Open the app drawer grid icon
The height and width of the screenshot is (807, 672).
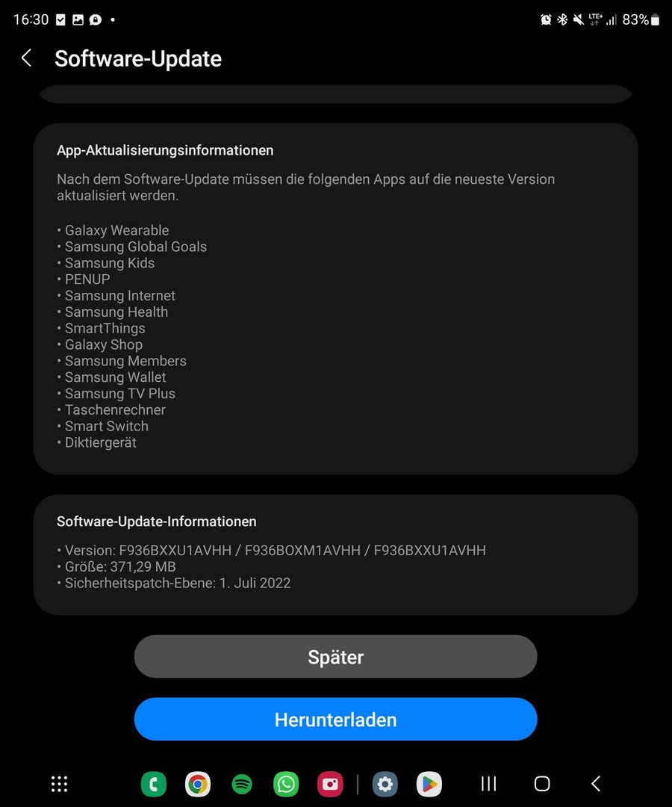point(59,784)
